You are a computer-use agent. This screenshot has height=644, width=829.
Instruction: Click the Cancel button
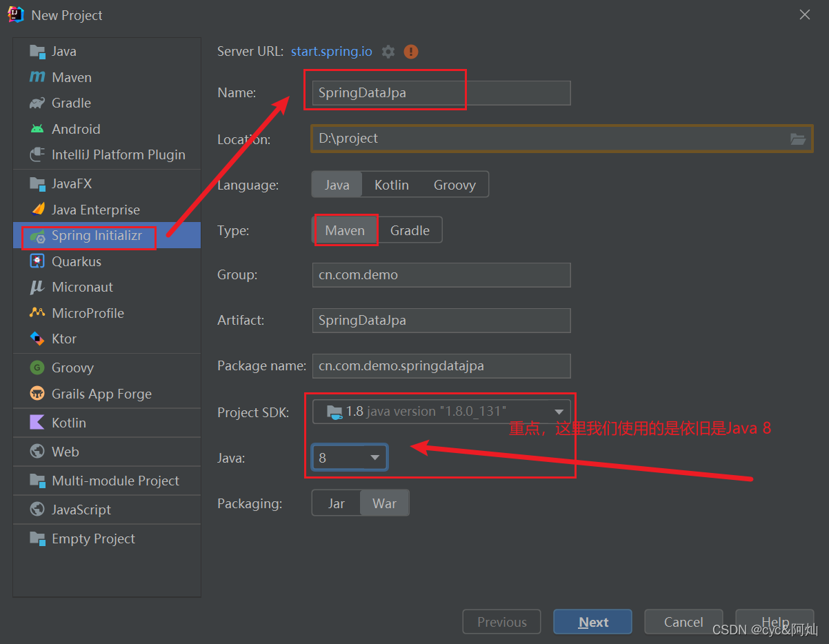[683, 622]
